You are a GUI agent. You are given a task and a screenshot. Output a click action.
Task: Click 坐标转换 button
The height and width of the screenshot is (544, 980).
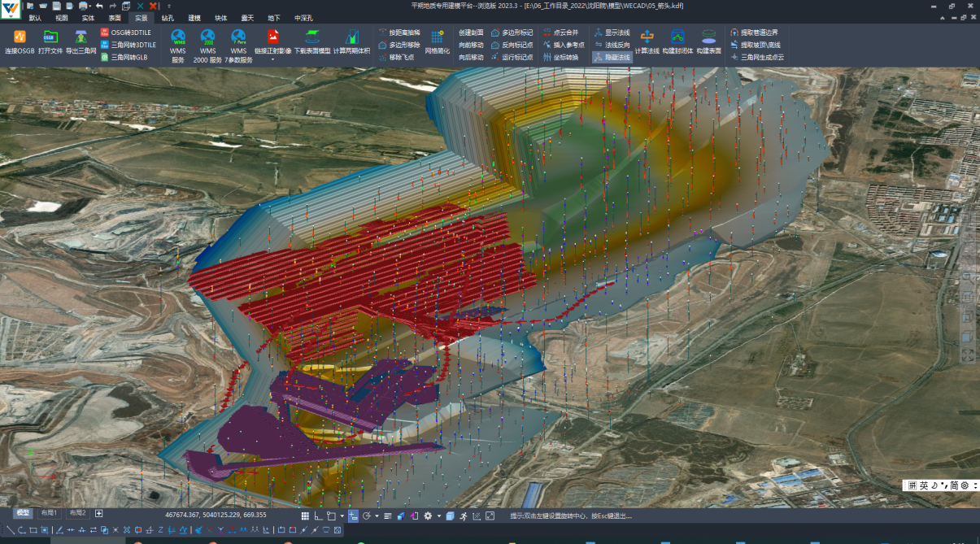click(561, 58)
